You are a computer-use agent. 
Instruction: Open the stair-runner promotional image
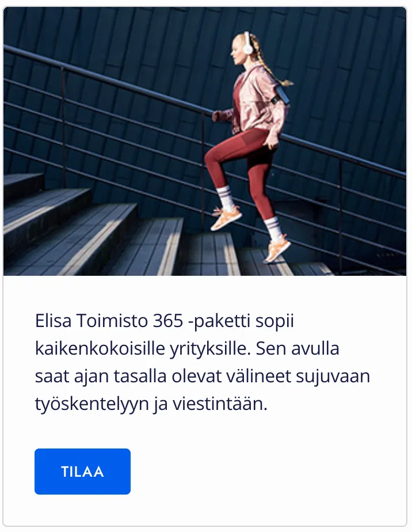point(205,141)
